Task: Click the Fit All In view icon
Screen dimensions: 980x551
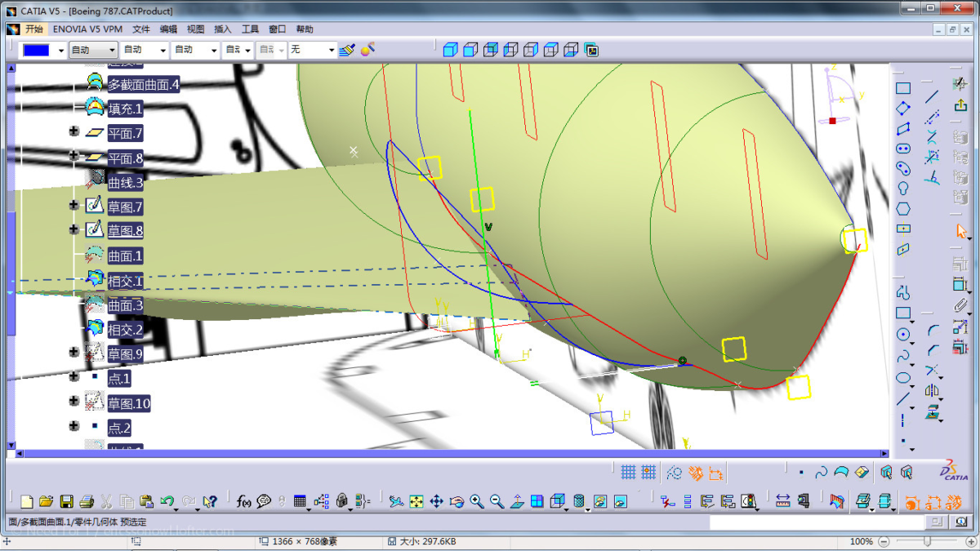Action: click(x=416, y=501)
